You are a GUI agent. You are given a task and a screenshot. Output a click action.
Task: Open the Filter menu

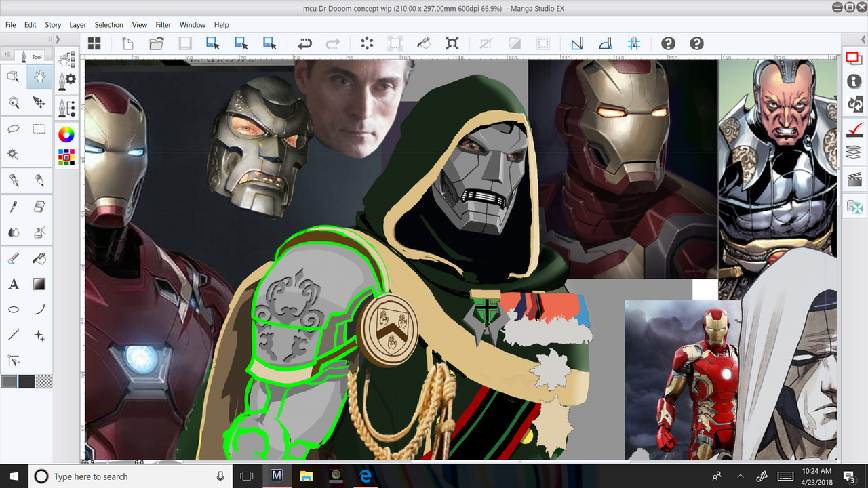(x=163, y=25)
